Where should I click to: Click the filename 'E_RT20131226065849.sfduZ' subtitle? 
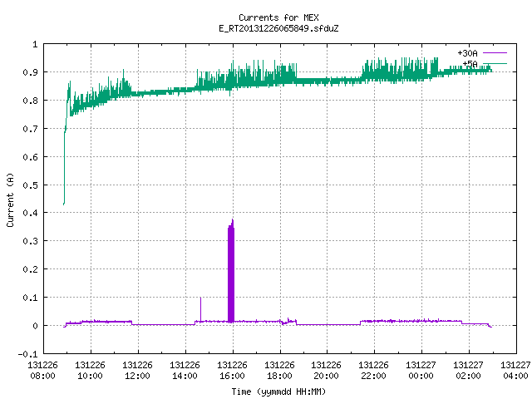(278, 28)
